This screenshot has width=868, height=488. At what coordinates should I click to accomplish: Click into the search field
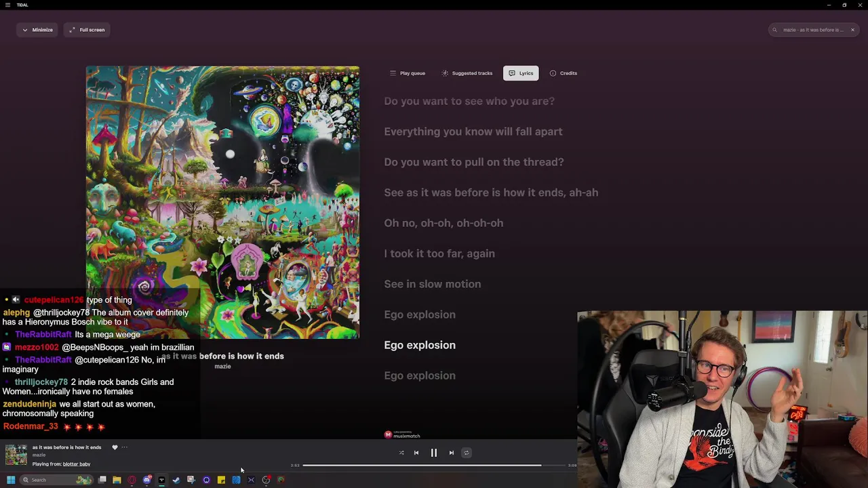point(813,30)
